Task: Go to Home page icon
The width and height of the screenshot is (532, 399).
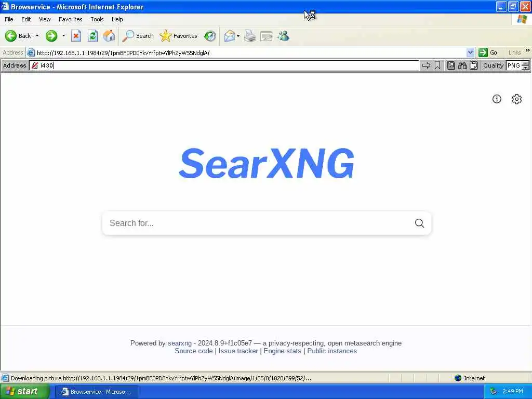Action: click(x=109, y=36)
